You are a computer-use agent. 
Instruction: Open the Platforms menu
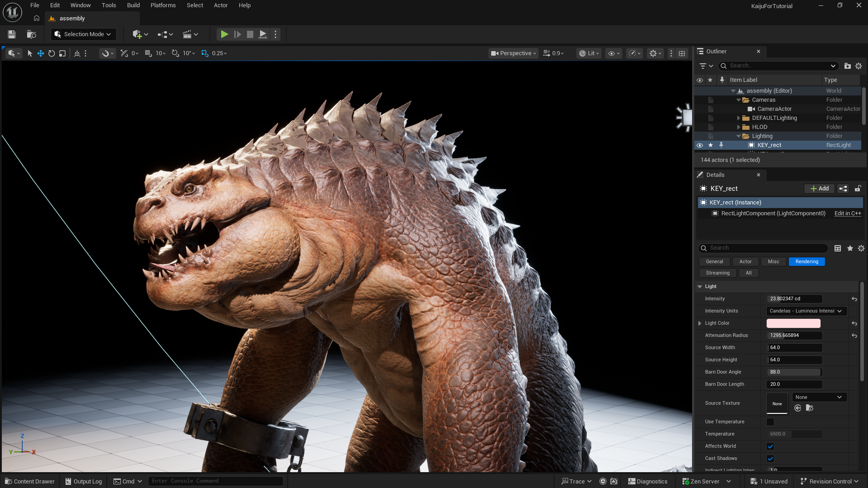pos(163,5)
